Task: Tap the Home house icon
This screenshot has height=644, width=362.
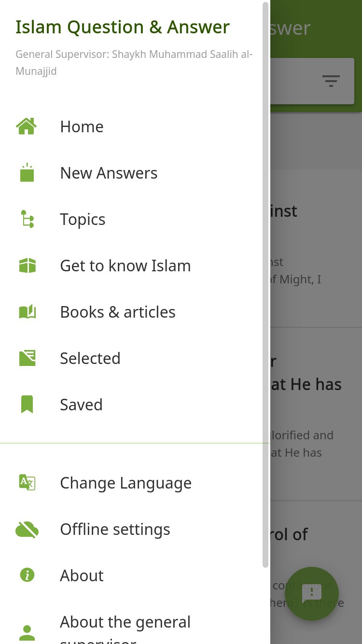Action: coord(27,126)
